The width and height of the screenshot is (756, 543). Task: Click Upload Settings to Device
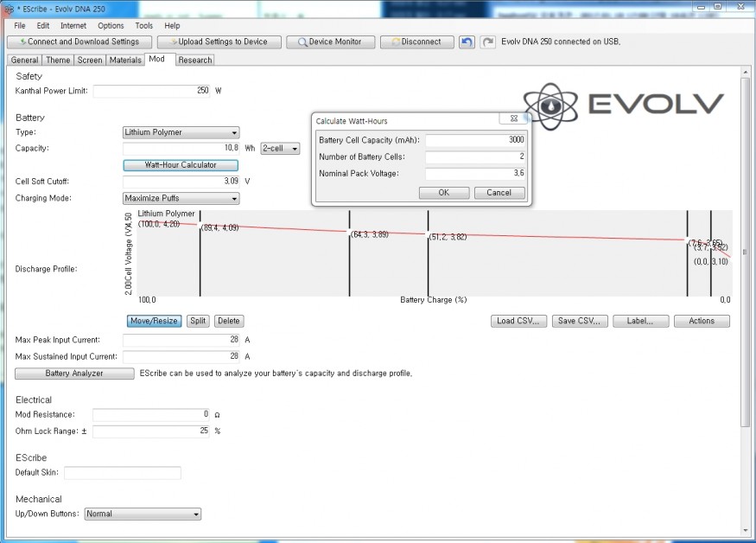point(219,42)
